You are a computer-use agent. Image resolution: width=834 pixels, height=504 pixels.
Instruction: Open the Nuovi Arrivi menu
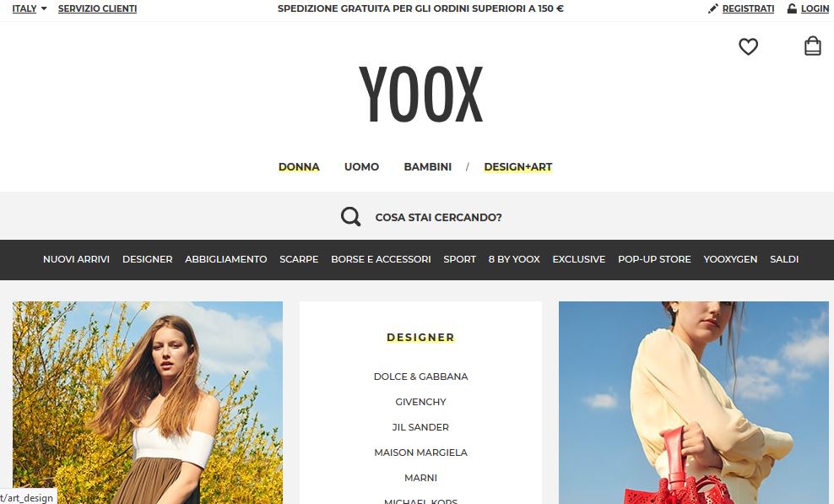click(x=76, y=259)
